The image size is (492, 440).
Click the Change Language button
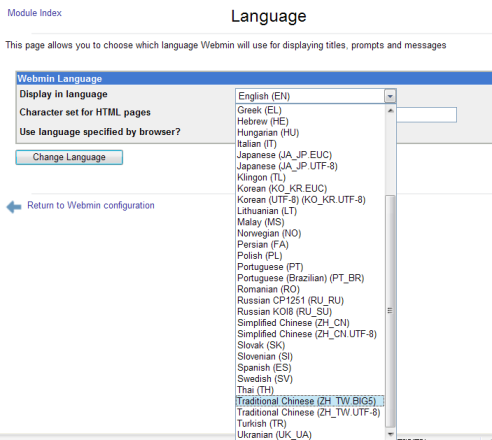tap(69, 157)
